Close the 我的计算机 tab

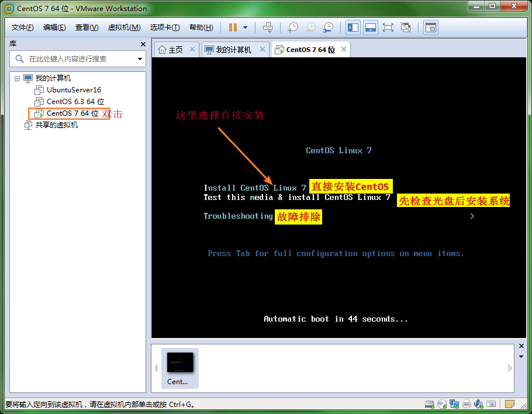click(x=262, y=50)
